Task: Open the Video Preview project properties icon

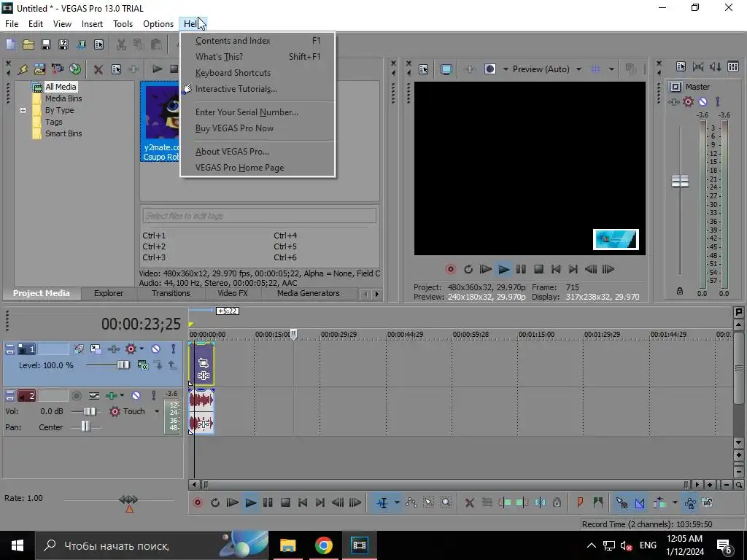Action: [x=424, y=69]
